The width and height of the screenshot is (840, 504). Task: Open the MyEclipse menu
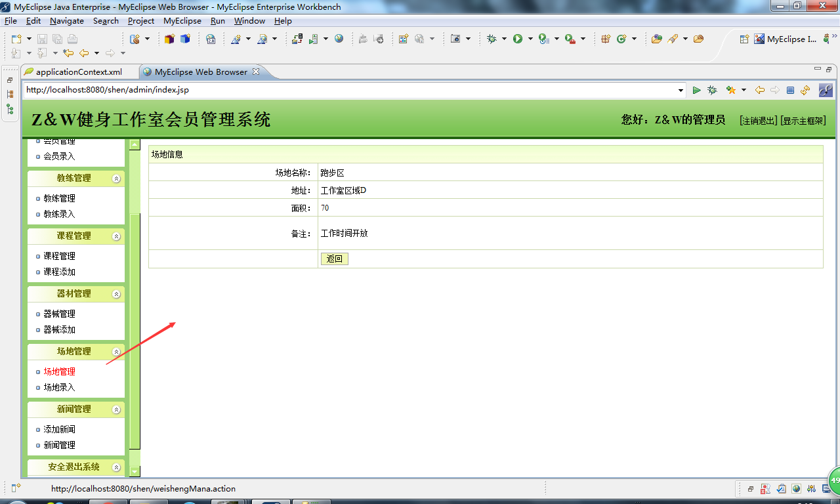[x=182, y=20]
